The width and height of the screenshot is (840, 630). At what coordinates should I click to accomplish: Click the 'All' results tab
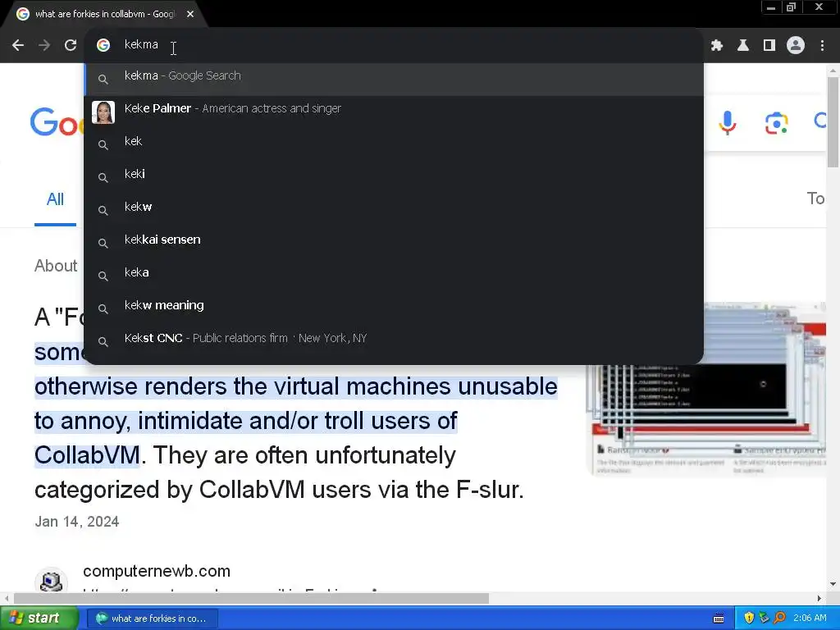pos(55,199)
